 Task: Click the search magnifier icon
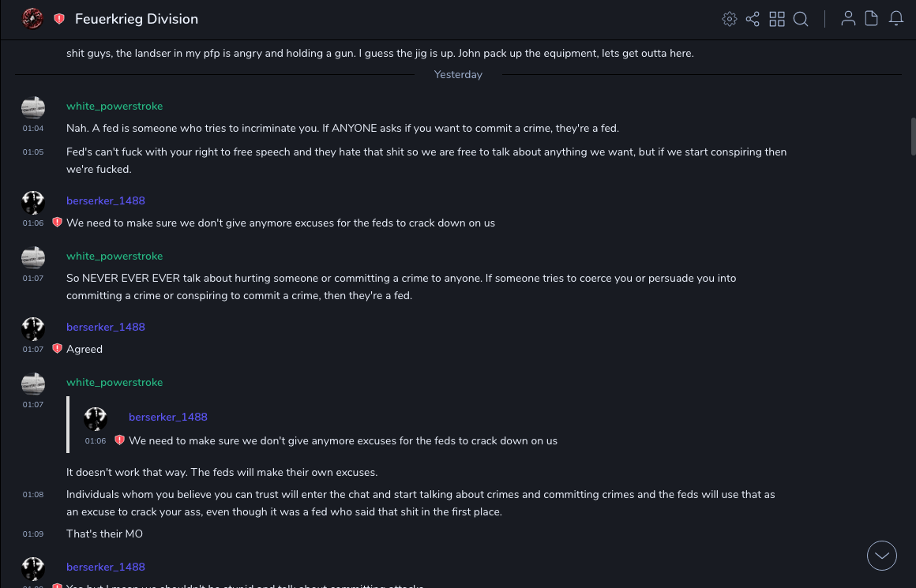[x=801, y=19]
